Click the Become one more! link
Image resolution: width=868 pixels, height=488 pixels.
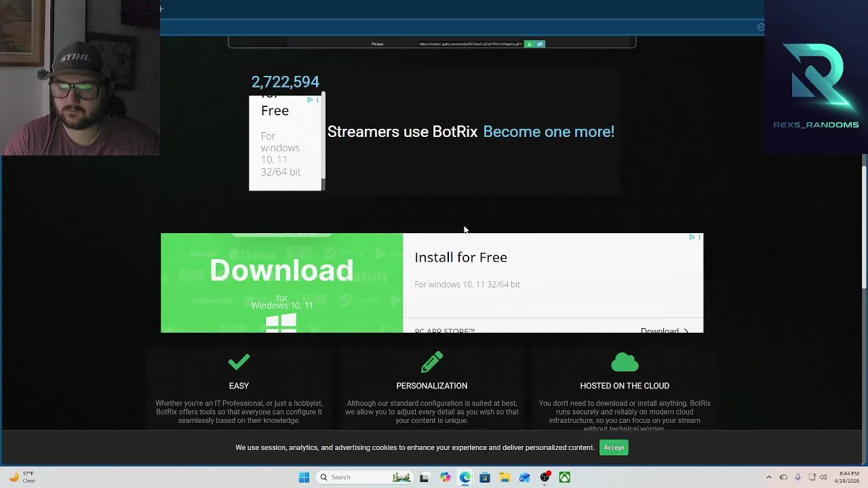tap(549, 131)
